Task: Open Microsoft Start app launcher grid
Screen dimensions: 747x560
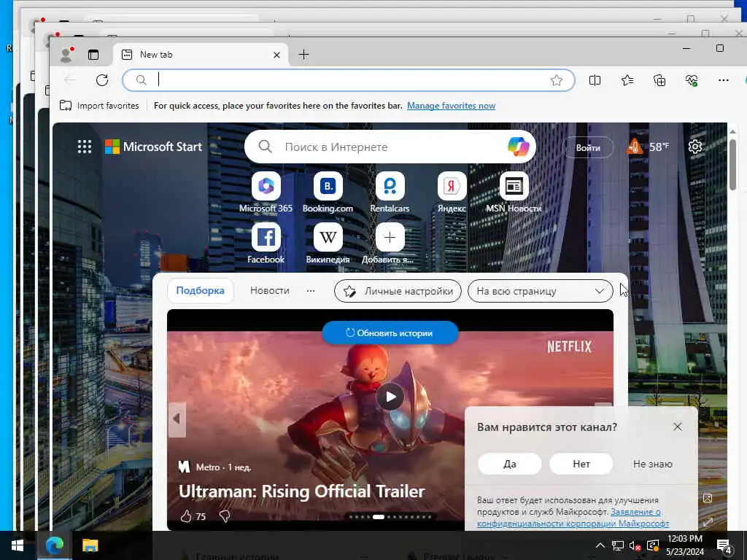Action: pos(85,147)
